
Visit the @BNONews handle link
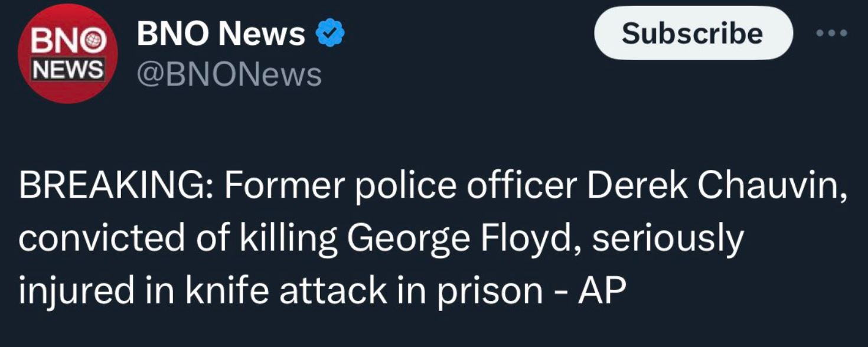229,76
